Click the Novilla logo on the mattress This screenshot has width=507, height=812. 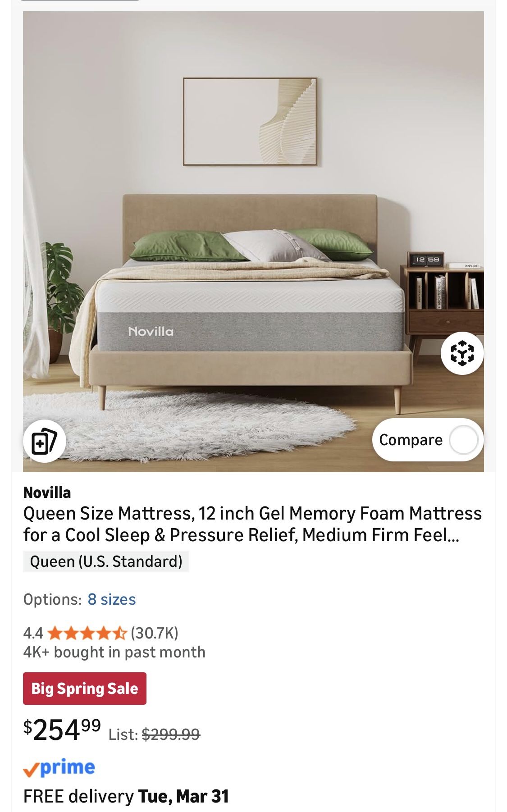(151, 332)
